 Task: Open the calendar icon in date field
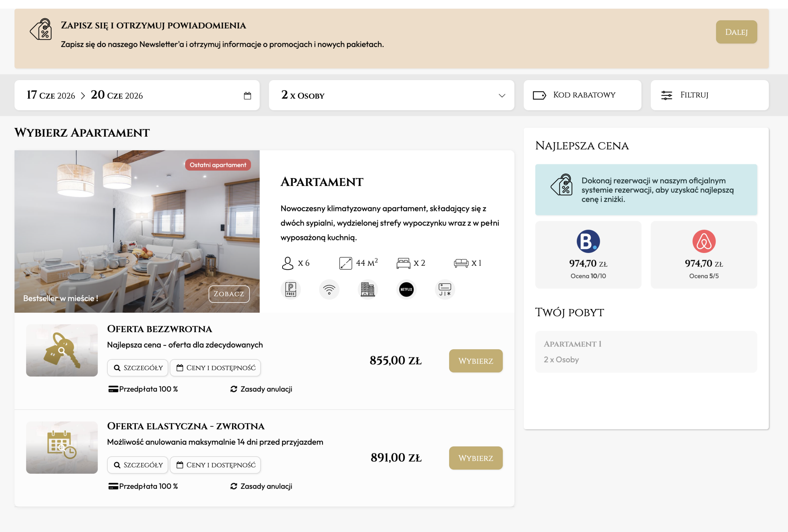(x=247, y=96)
